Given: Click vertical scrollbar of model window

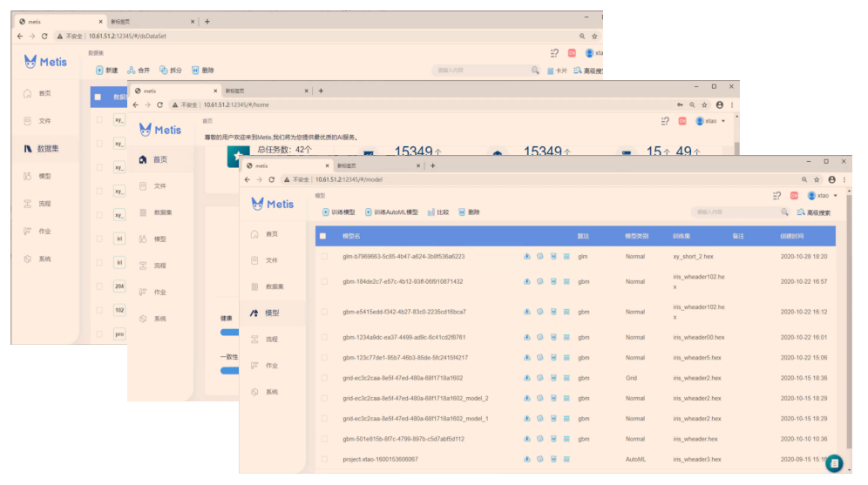Looking at the screenshot, I should 849,320.
